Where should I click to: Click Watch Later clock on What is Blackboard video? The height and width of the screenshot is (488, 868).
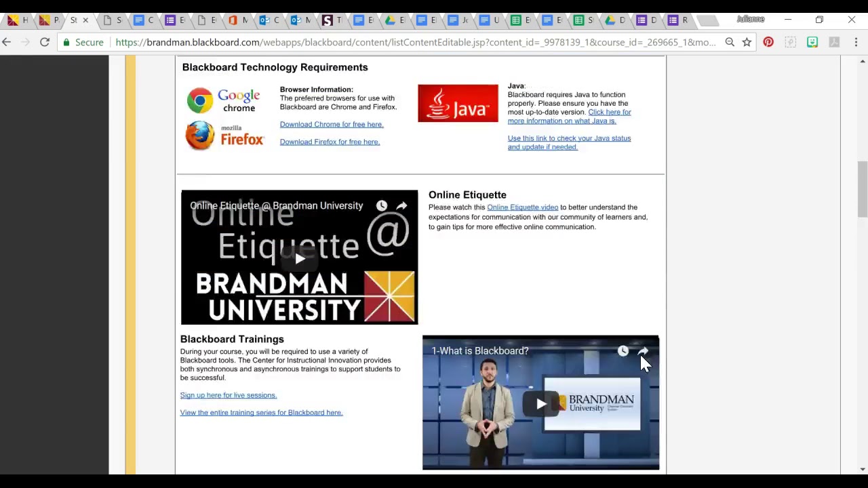[623, 350]
